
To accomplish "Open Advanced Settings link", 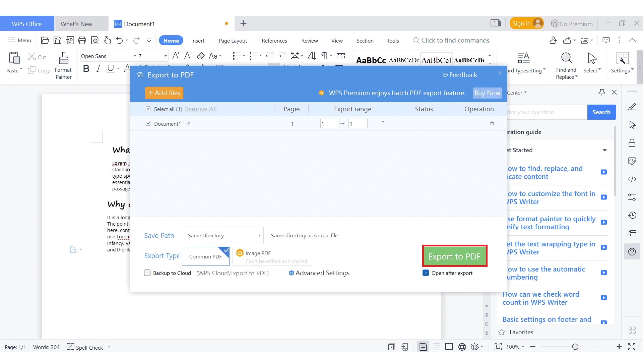I will click(319, 273).
